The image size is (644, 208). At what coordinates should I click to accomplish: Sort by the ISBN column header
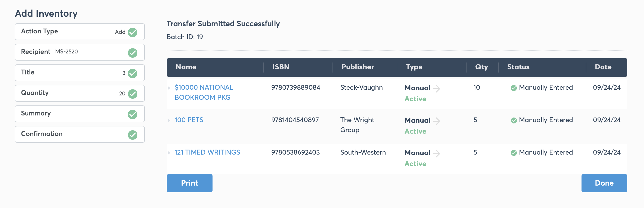tap(280, 67)
